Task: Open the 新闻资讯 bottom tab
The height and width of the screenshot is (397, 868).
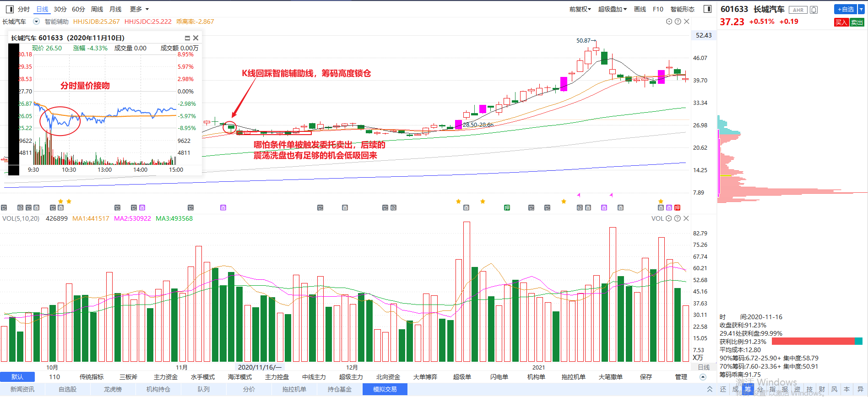Action: tap(22, 389)
